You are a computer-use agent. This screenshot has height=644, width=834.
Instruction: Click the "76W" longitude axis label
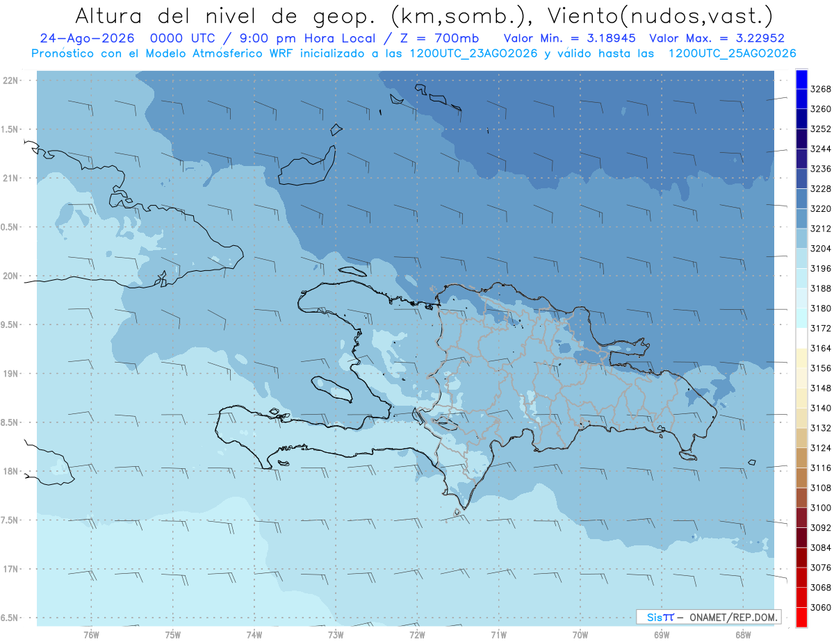pos(91,634)
